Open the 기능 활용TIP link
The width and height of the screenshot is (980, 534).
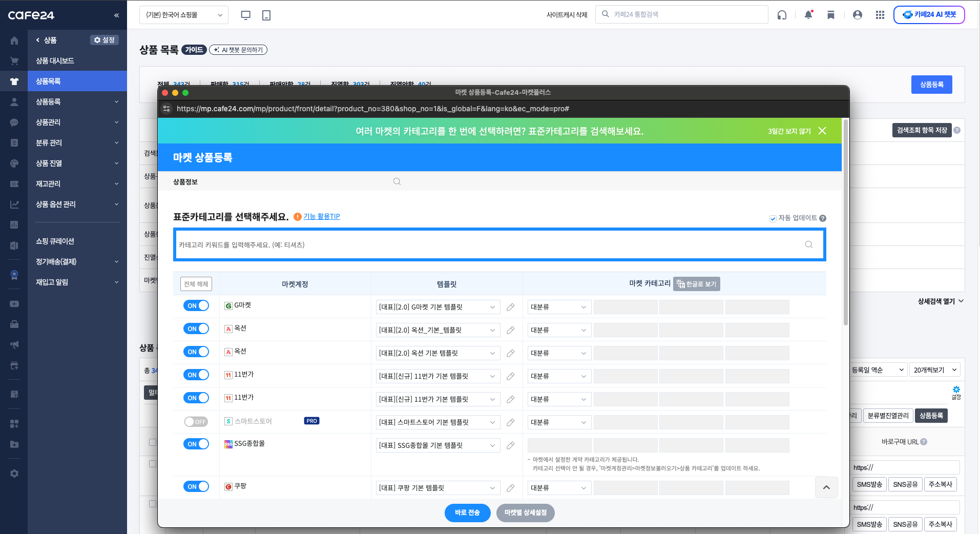pos(322,217)
